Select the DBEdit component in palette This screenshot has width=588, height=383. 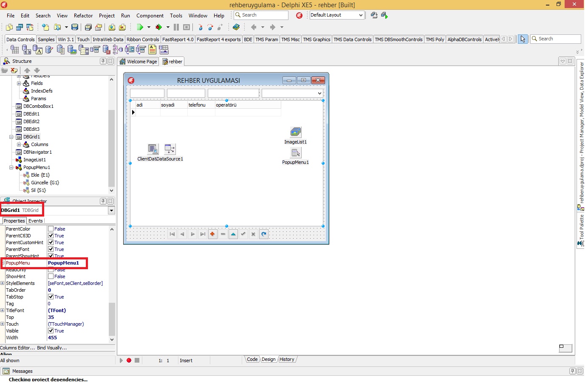point(49,50)
